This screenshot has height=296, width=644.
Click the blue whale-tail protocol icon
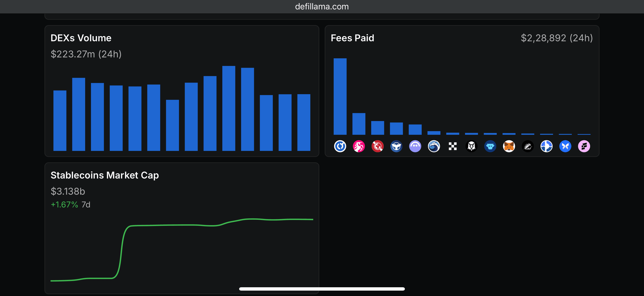pyautogui.click(x=396, y=146)
